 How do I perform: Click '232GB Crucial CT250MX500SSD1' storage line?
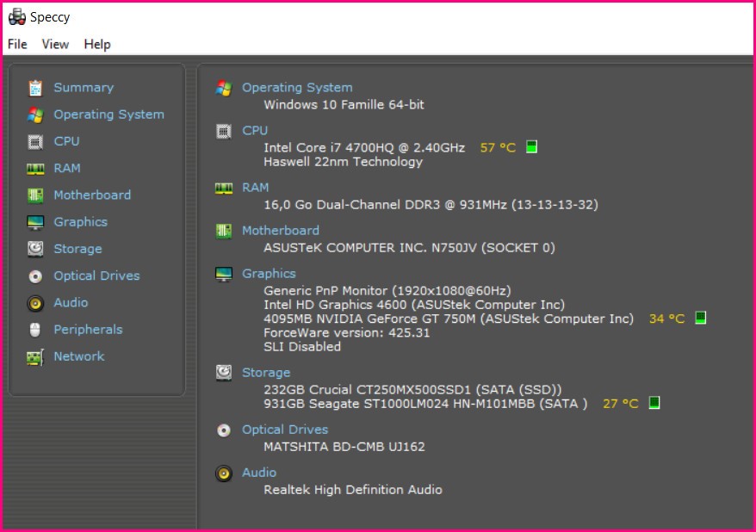[412, 389]
